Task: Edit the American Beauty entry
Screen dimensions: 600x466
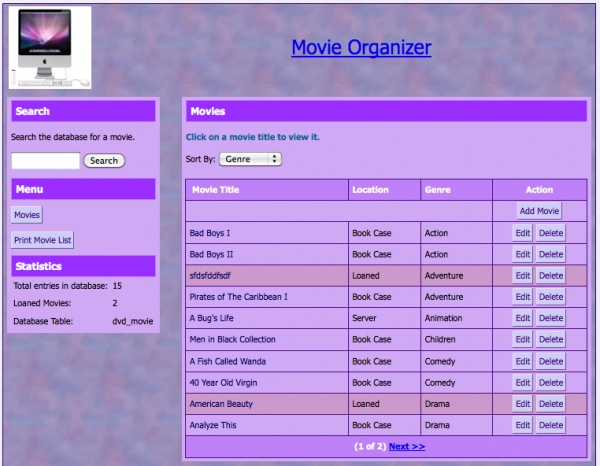Action: click(522, 404)
